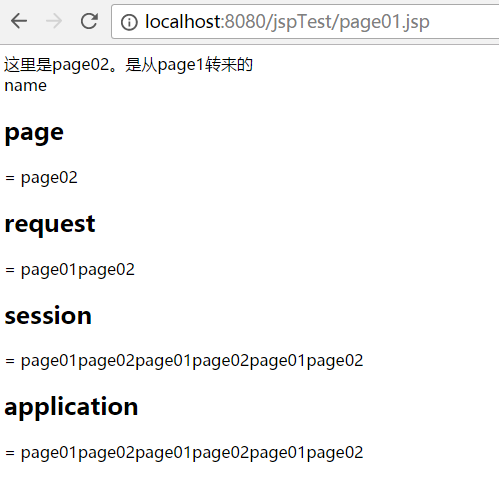The image size is (499, 496).
Task: Click the 'page' heading
Action: click(x=34, y=133)
